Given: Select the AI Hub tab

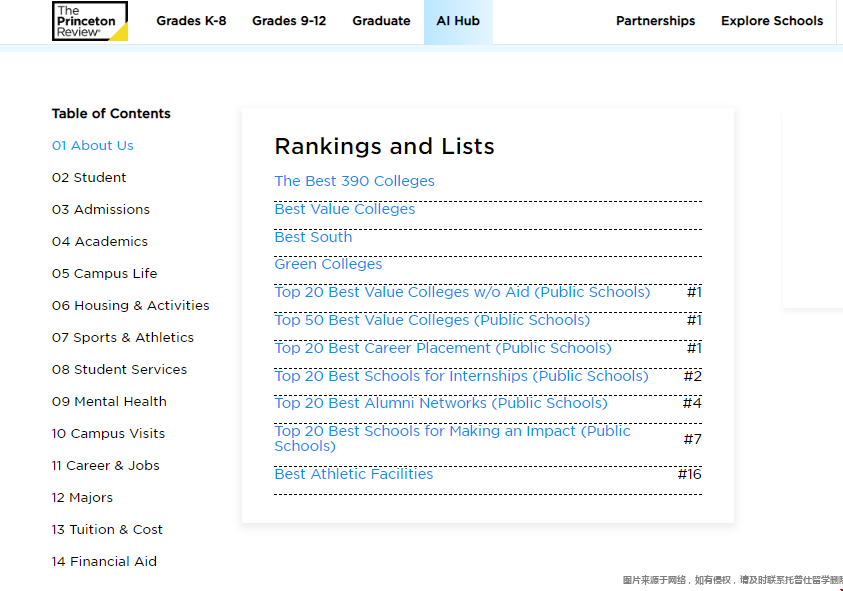Looking at the screenshot, I should (458, 21).
